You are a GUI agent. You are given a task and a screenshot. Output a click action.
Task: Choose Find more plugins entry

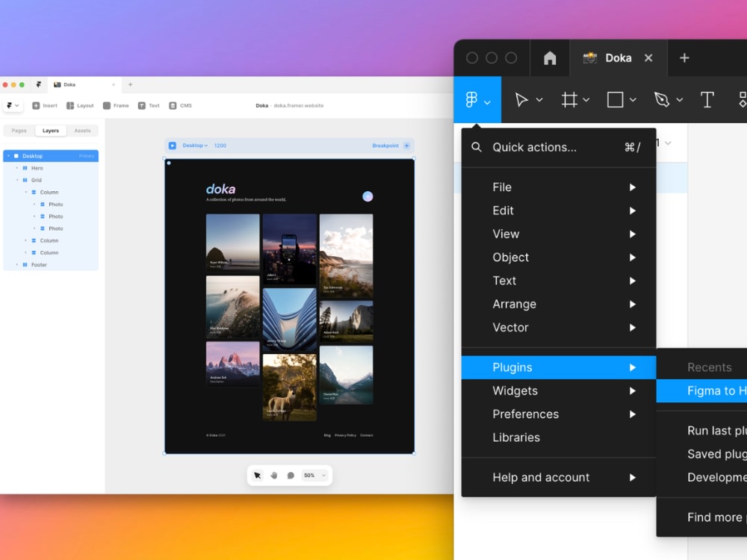click(x=701, y=517)
